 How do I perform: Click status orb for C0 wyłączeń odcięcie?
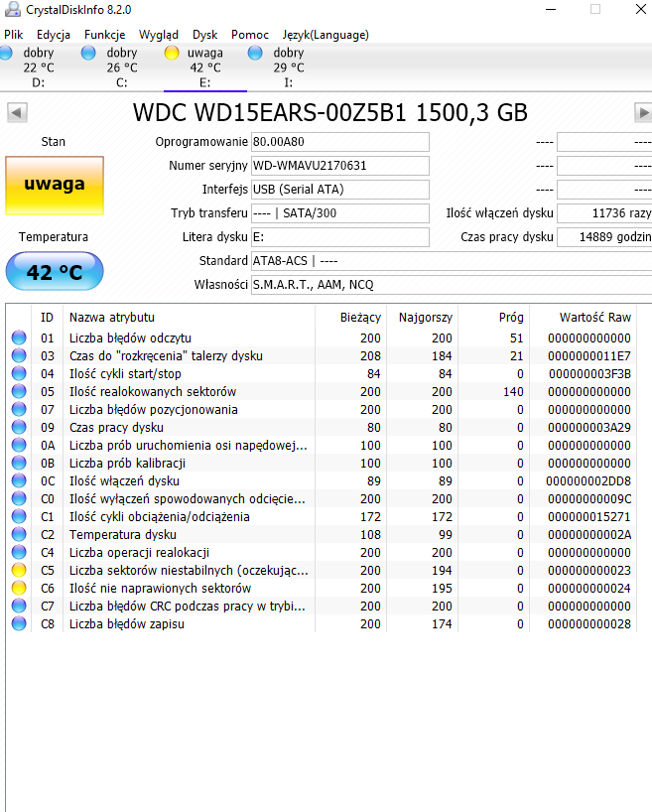click(x=19, y=498)
